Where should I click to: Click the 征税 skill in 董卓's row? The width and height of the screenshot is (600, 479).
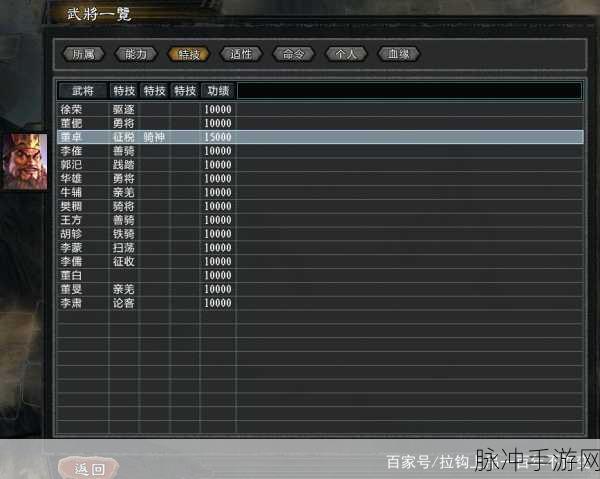[124, 137]
